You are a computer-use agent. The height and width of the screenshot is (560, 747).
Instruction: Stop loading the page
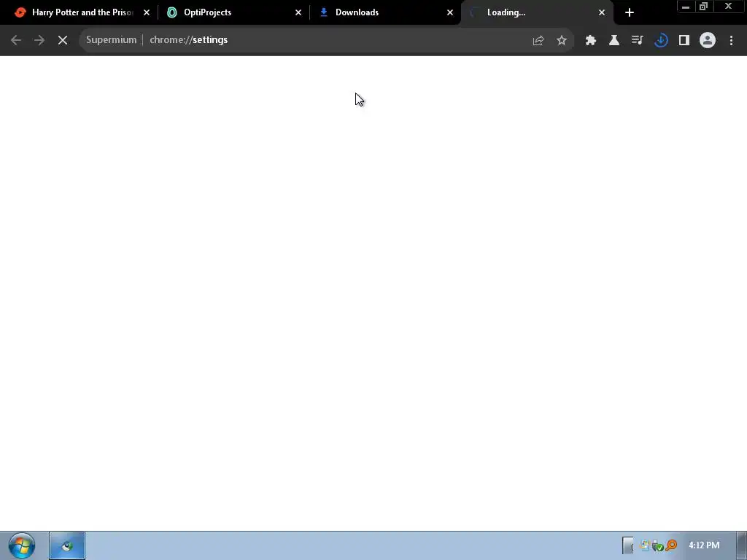63,40
